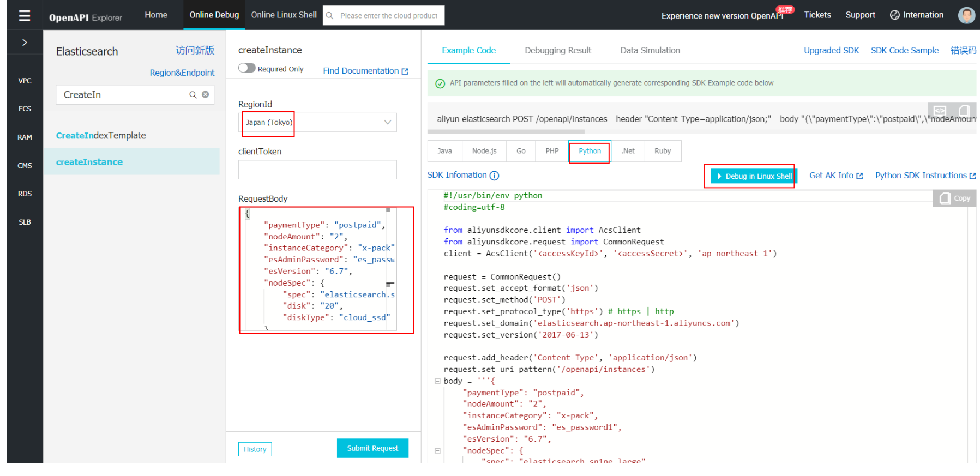
Task: Open Experience new version OpenAPI link
Action: (723, 16)
